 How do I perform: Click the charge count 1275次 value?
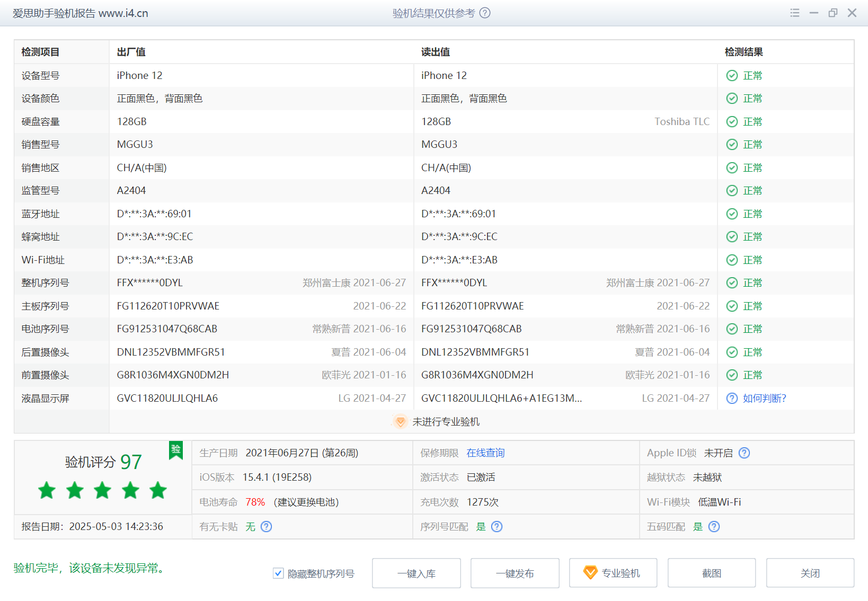coord(483,502)
